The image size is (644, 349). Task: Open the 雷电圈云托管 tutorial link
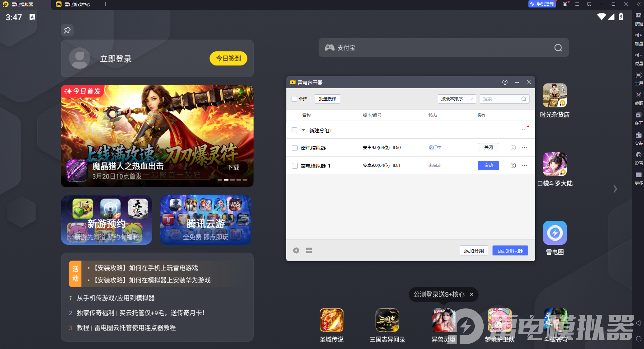point(126,328)
